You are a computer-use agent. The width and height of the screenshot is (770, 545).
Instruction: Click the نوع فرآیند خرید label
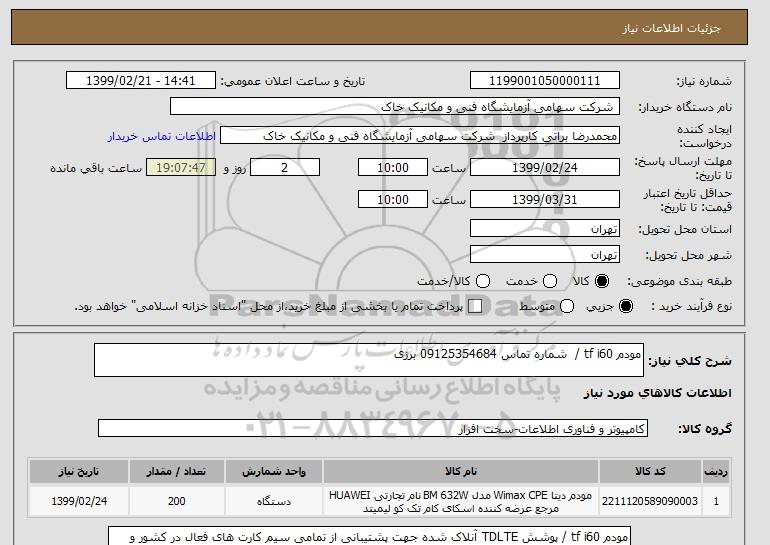691,306
